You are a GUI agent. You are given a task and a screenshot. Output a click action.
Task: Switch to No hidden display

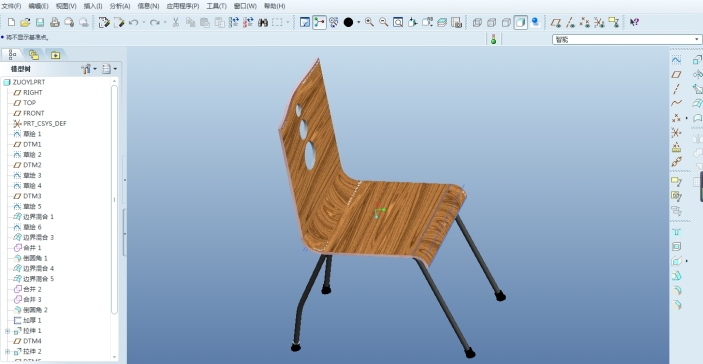pyautogui.click(x=506, y=22)
